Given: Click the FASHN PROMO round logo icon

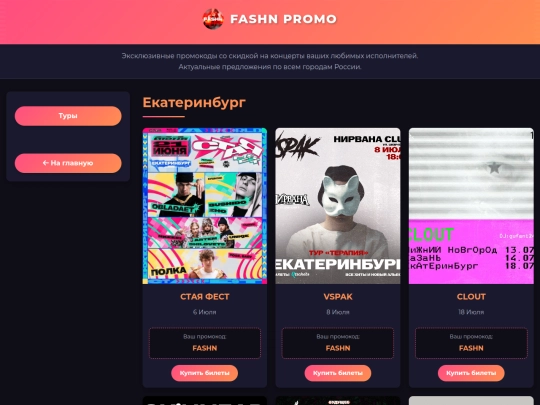Looking at the screenshot, I should click(213, 19).
